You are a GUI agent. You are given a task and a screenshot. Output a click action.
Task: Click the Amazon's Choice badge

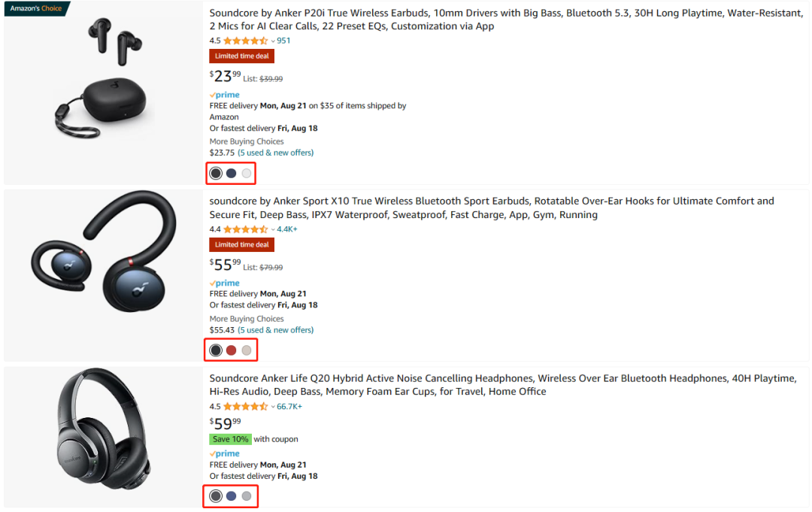click(x=36, y=8)
